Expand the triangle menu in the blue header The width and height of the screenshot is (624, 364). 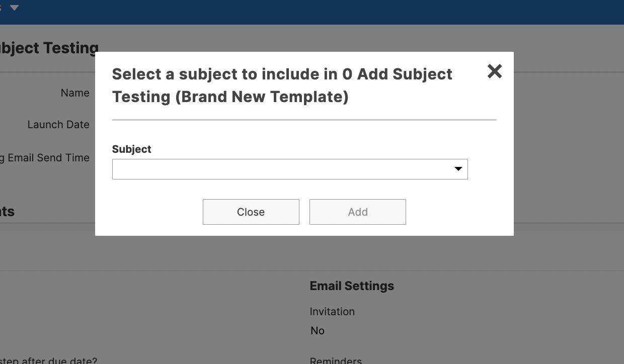coord(14,8)
